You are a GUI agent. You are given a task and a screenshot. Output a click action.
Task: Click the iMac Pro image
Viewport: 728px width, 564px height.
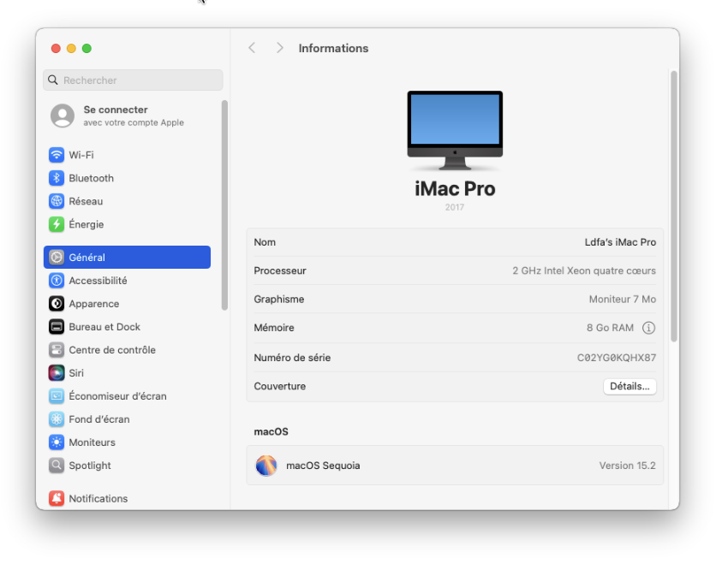pyautogui.click(x=455, y=130)
